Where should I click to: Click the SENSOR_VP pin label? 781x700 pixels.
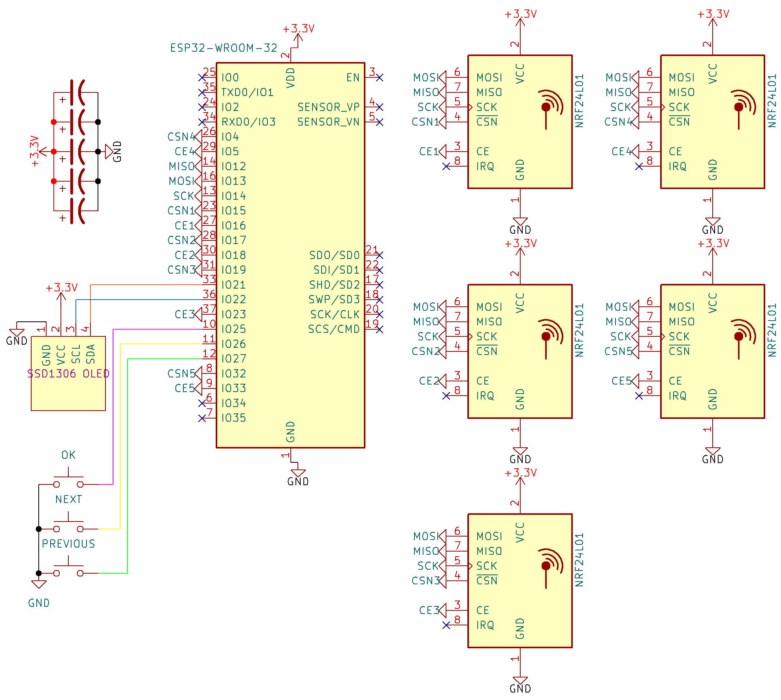point(328,107)
